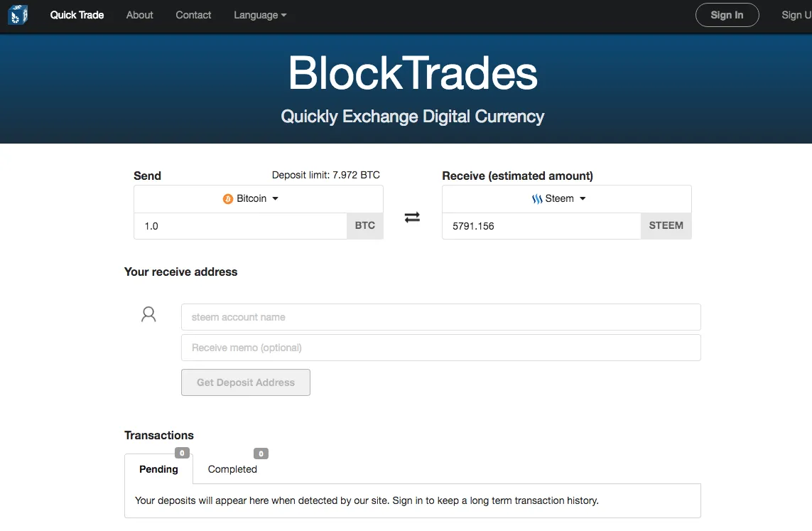Click the user account silhouette icon
812x531 pixels.
(148, 314)
